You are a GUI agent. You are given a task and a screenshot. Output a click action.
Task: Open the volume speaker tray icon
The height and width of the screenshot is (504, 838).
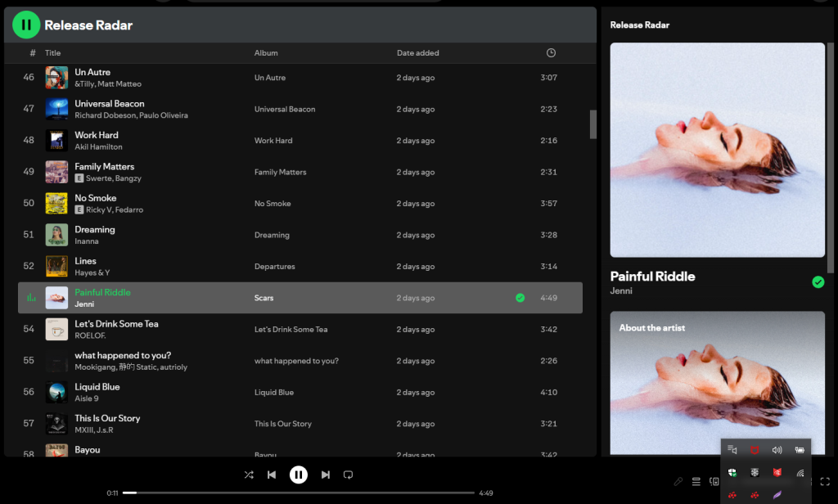pyautogui.click(x=777, y=450)
